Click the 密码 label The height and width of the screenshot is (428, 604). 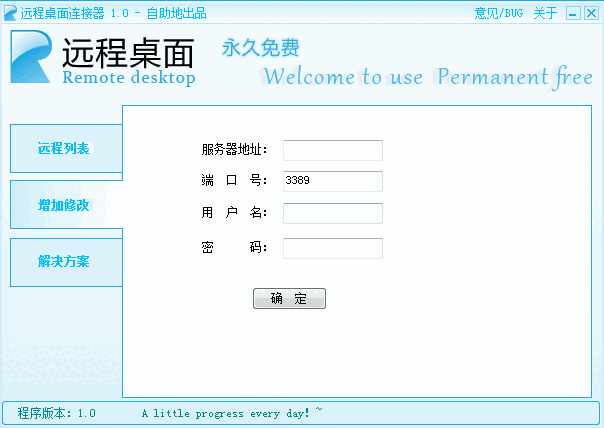234,247
